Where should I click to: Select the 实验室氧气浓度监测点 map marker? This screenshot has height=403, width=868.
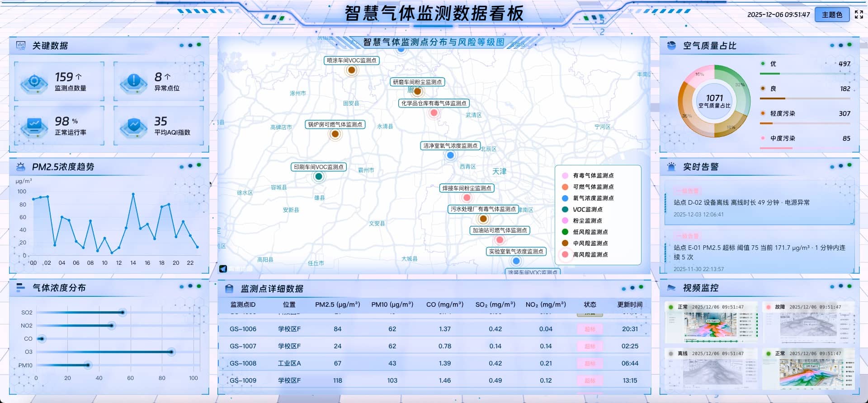[516, 261]
